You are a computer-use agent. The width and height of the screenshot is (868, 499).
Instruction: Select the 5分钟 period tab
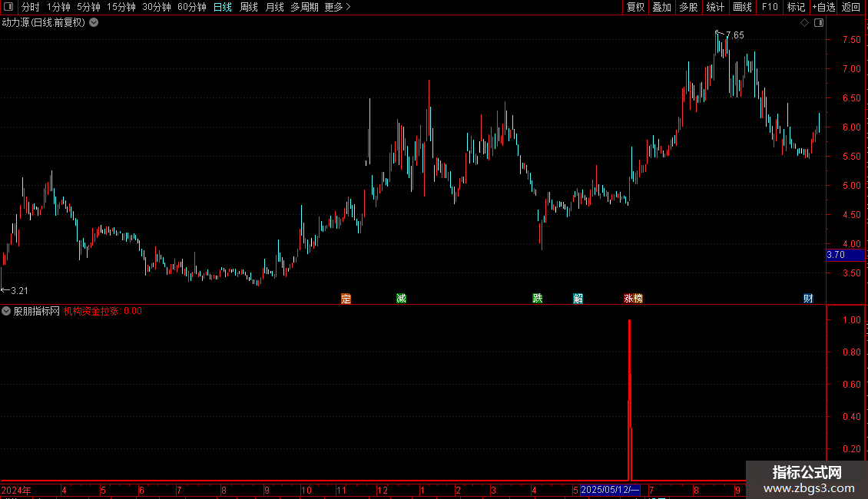tap(88, 7)
